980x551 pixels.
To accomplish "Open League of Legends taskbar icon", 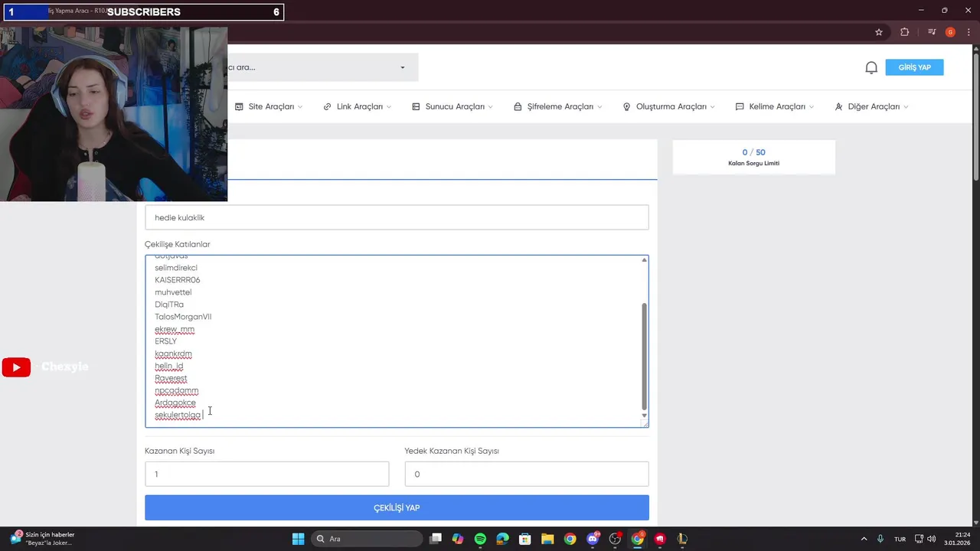I will [x=682, y=539].
